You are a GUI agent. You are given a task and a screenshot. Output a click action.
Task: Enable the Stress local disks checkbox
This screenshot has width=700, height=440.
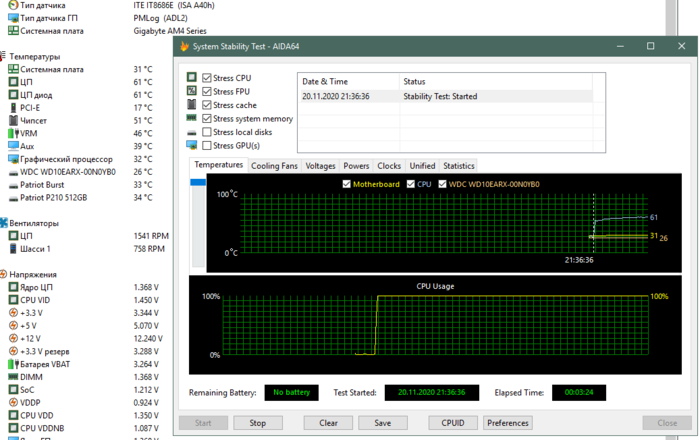point(207,132)
